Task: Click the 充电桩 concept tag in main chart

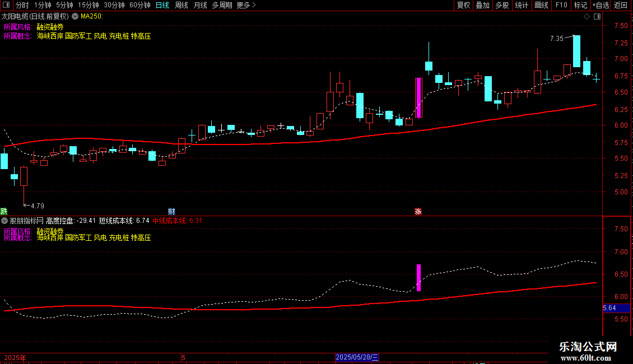Action: point(119,36)
